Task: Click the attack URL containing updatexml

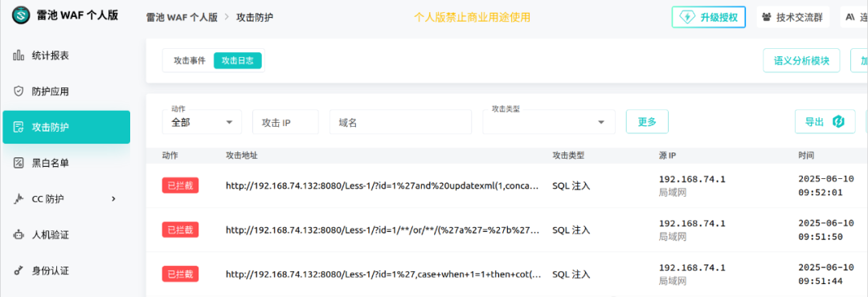Action: [382, 186]
